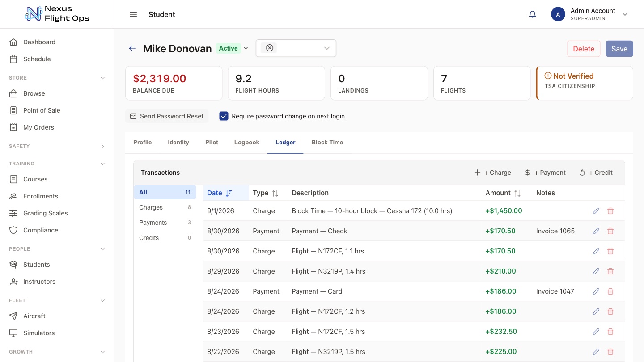Open the combo box beside the status
Viewport: 644px width, 362px height.
[x=296, y=48]
